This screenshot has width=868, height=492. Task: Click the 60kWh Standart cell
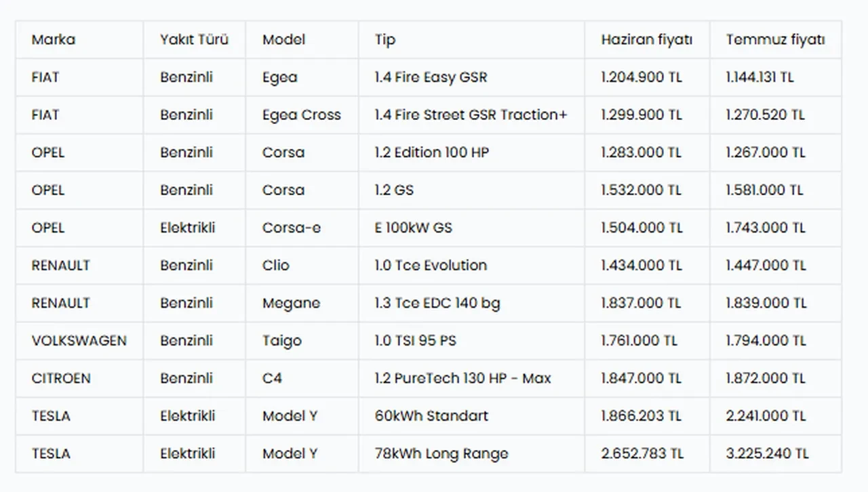coord(431,416)
